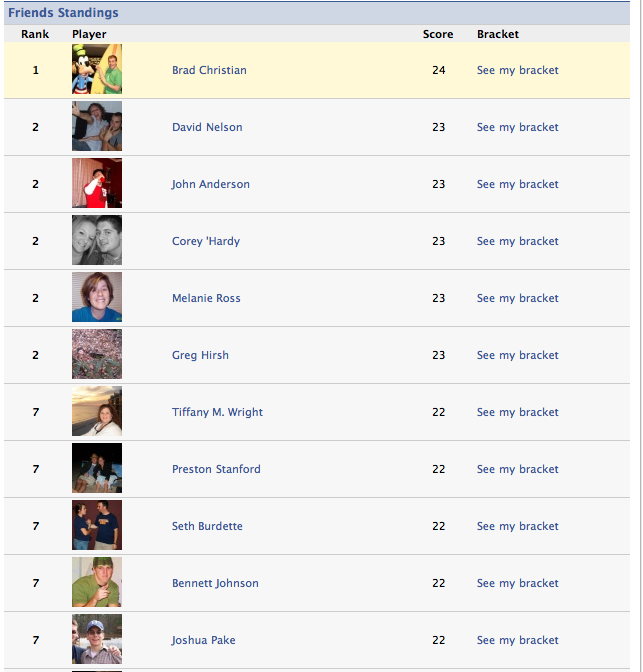This screenshot has width=643, height=672.
Task: Click John Anderson's profile thumbnail
Action: click(97, 184)
